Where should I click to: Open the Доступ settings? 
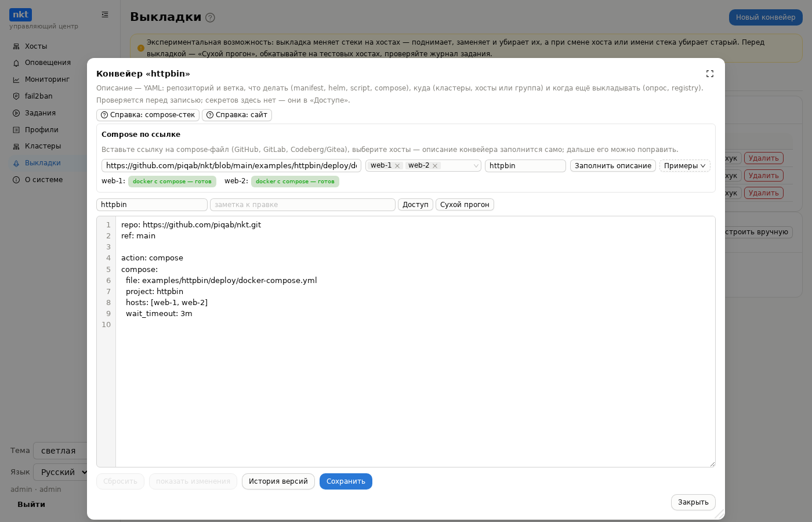coord(415,205)
